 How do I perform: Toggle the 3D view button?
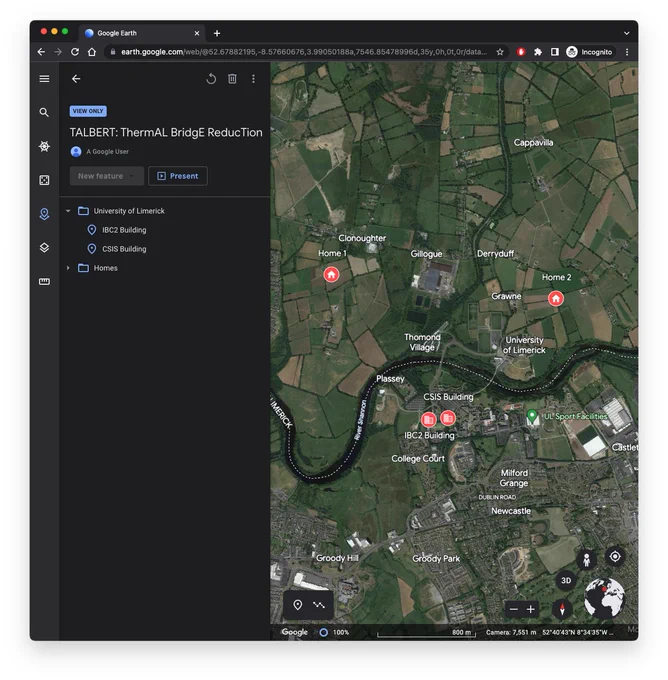point(566,580)
